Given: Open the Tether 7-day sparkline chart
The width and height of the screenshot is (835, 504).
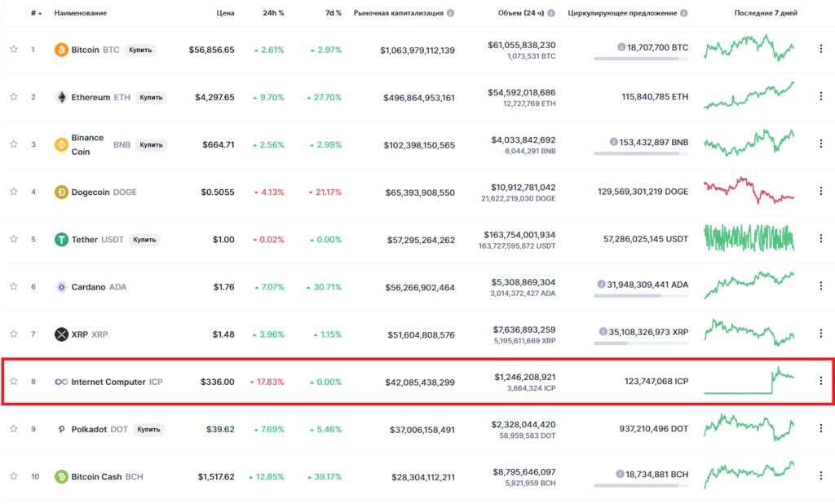Looking at the screenshot, I should point(749,238).
